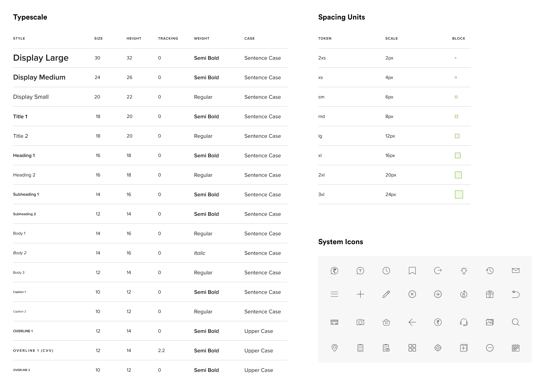Click the plain clock icon
Image resolution: width=545 pixels, height=392 pixels.
(x=386, y=271)
